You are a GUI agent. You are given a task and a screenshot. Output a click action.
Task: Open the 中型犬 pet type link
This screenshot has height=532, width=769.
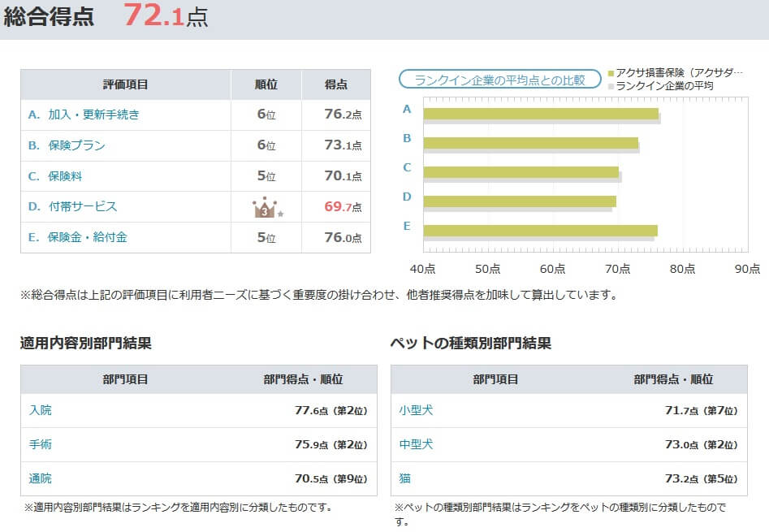(x=416, y=444)
